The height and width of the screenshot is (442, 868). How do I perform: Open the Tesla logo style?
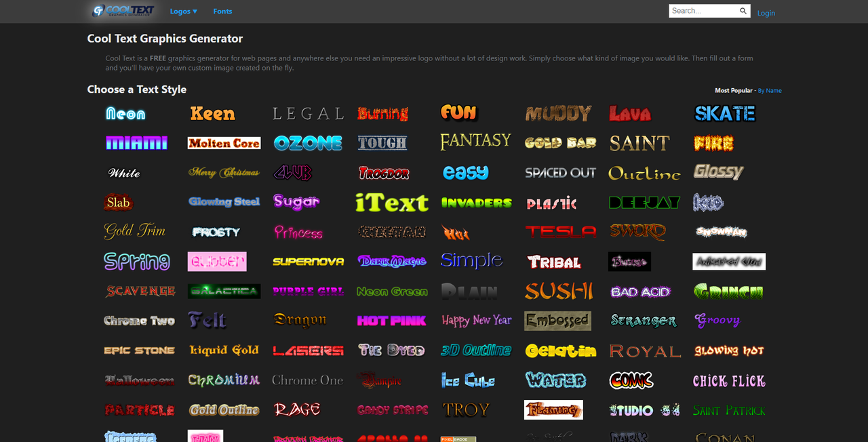[x=561, y=232]
